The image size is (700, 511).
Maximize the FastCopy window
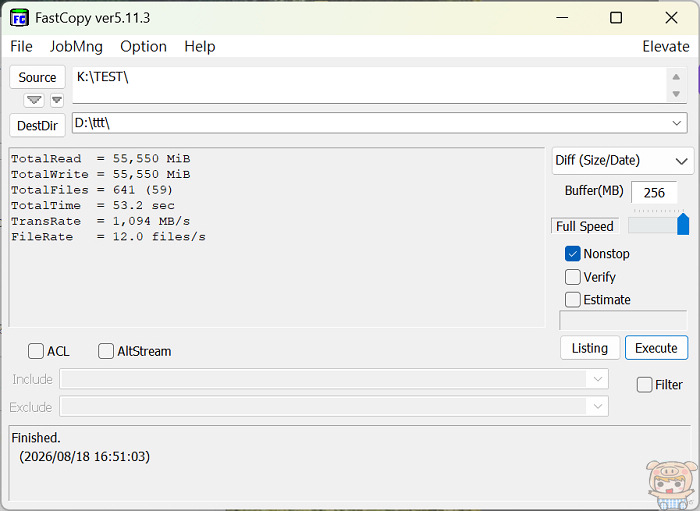(616, 18)
